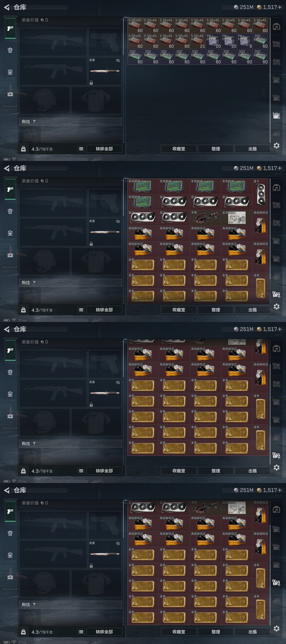
Task: Select the highlighted folder container in right sidebar
Action: point(276,116)
